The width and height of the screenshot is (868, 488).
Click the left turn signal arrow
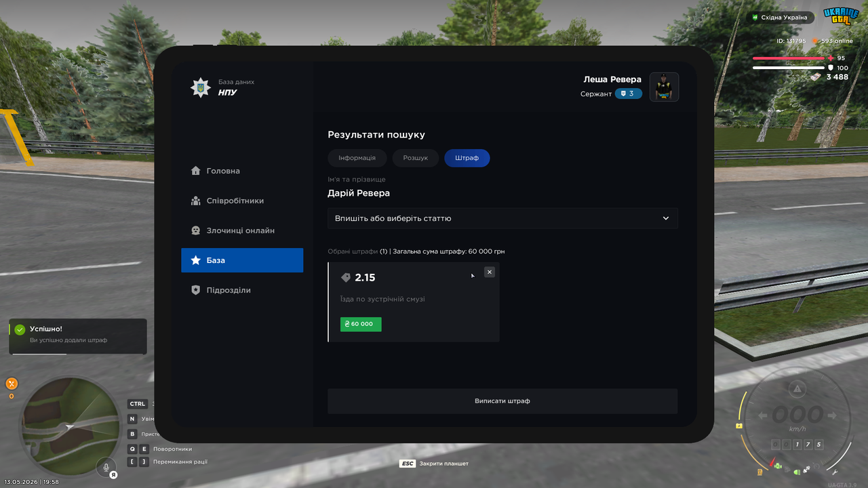click(763, 415)
